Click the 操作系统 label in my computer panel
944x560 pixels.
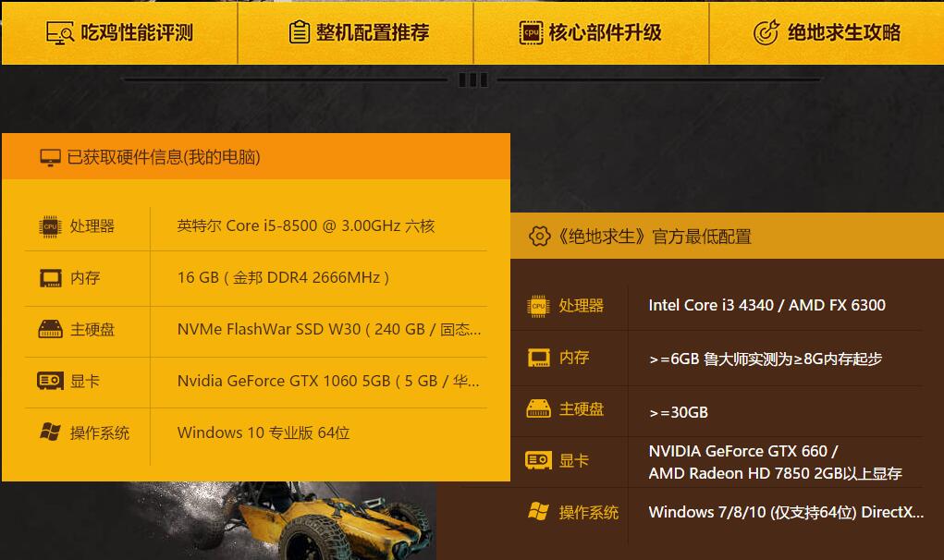click(x=99, y=433)
